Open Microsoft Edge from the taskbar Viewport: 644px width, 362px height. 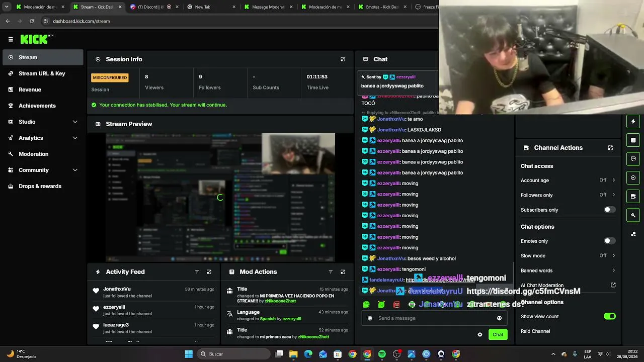click(308, 354)
